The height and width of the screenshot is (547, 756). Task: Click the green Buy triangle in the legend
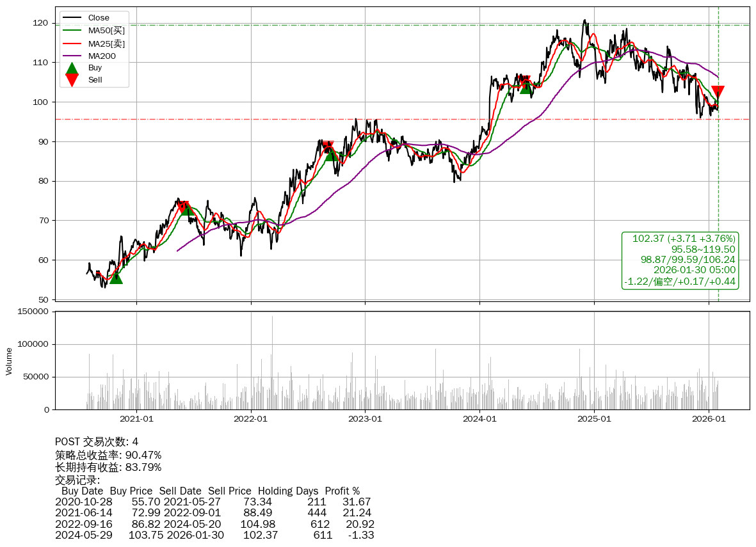[x=72, y=68]
